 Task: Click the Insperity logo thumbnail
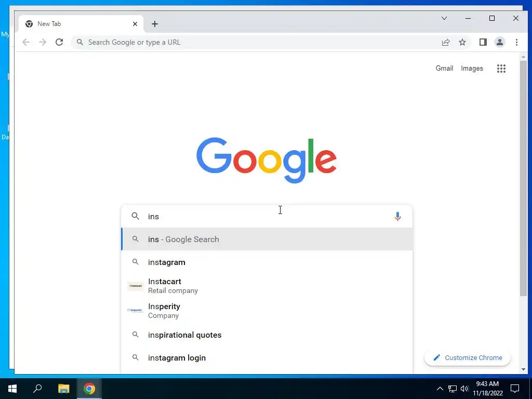(136, 310)
